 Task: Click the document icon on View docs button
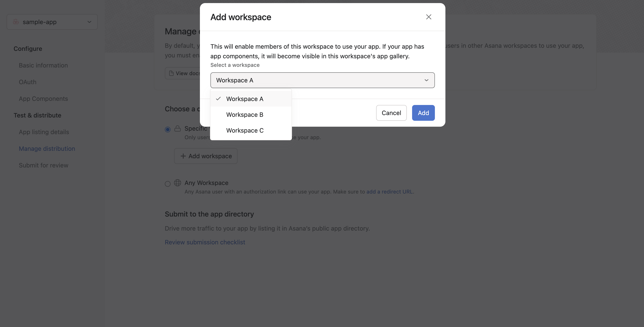pos(171,73)
